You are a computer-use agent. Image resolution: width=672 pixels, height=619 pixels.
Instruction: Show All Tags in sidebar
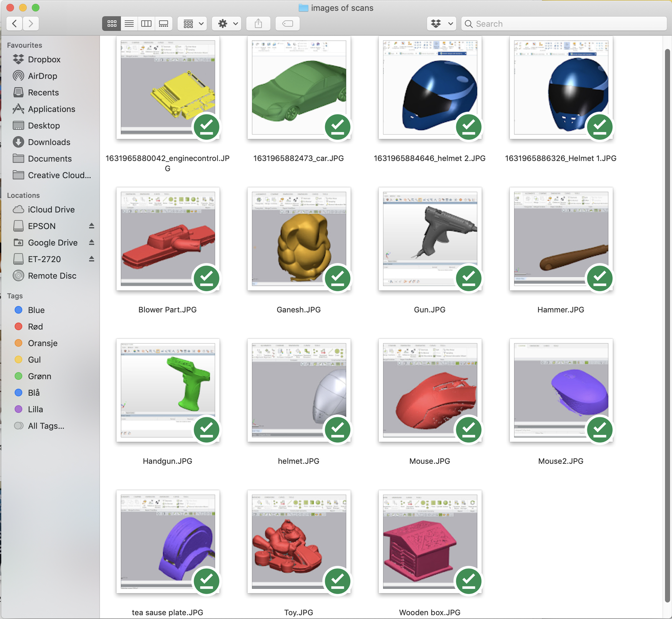coord(46,426)
